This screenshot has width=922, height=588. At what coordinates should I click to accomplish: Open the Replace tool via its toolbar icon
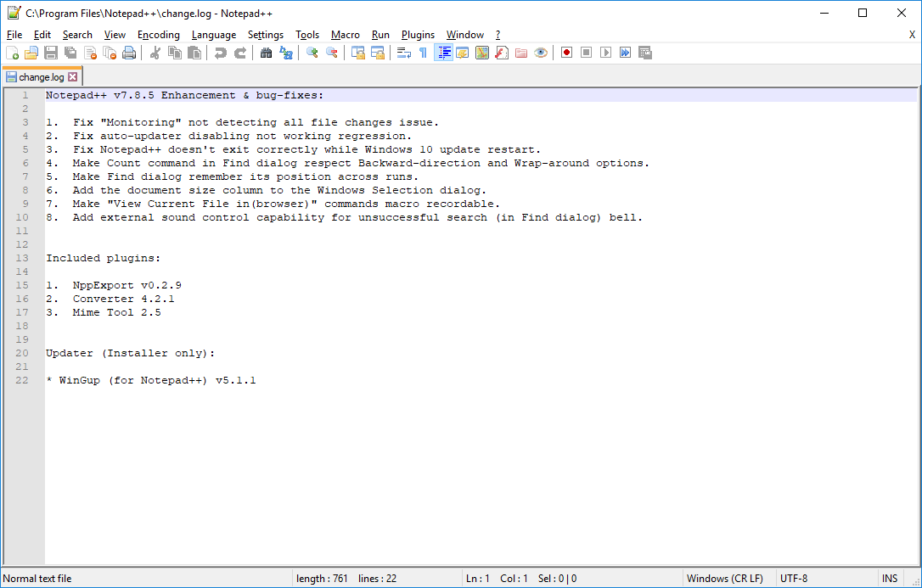point(286,52)
